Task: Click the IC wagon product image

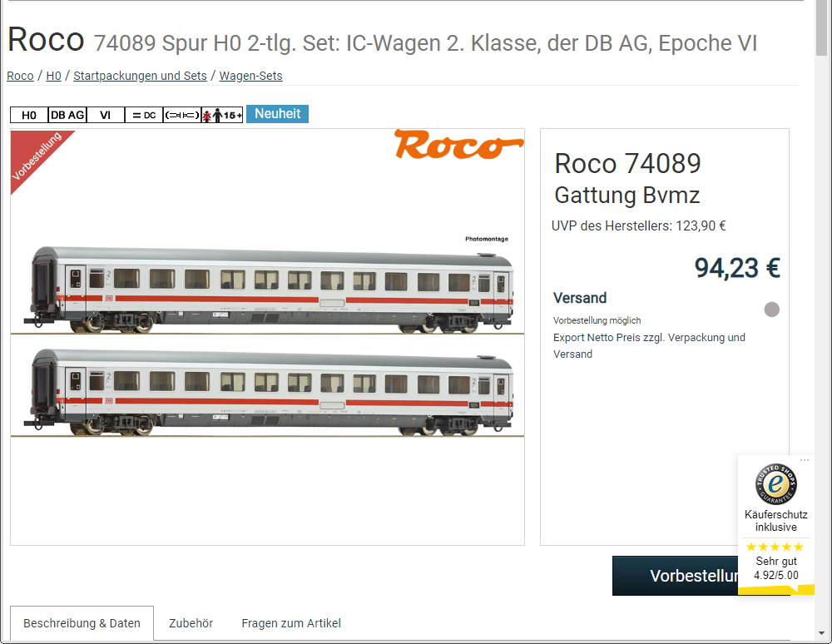Action: click(x=267, y=339)
